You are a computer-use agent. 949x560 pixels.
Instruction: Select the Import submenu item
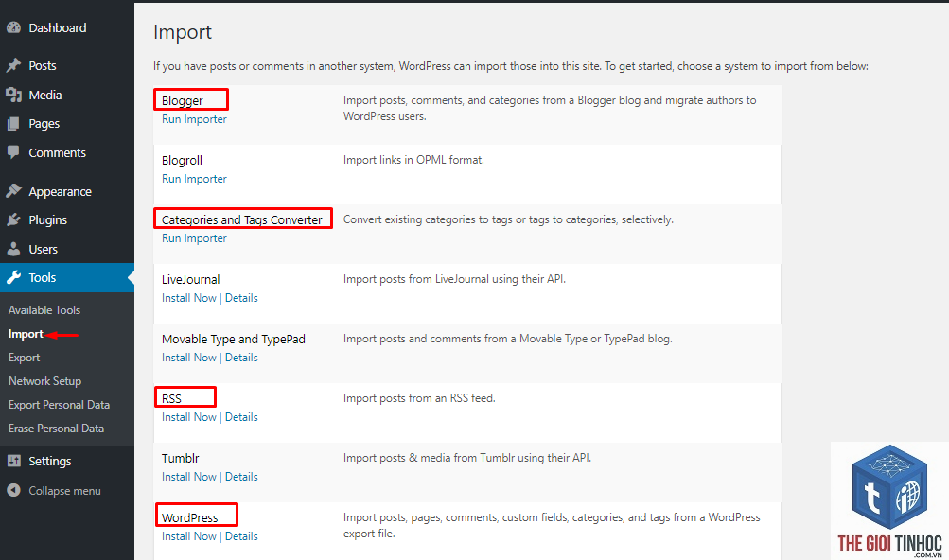coord(26,334)
